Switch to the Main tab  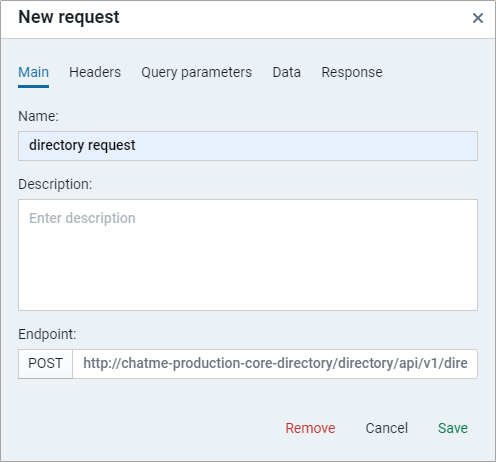33,72
